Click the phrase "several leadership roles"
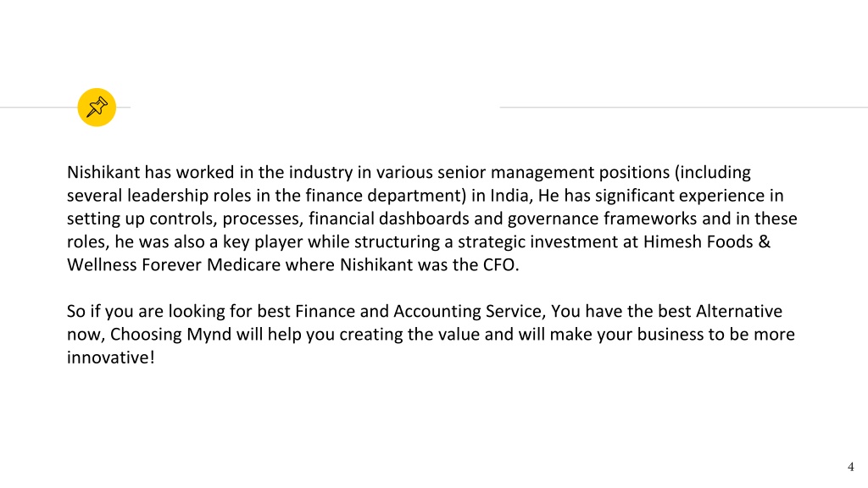868x488 pixels. pos(159,196)
